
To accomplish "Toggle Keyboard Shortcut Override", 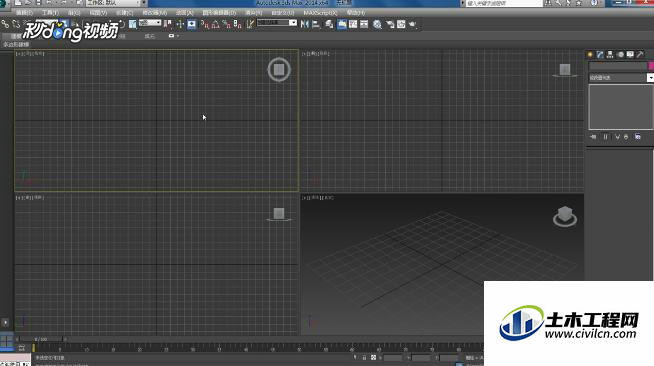I will click(191, 24).
